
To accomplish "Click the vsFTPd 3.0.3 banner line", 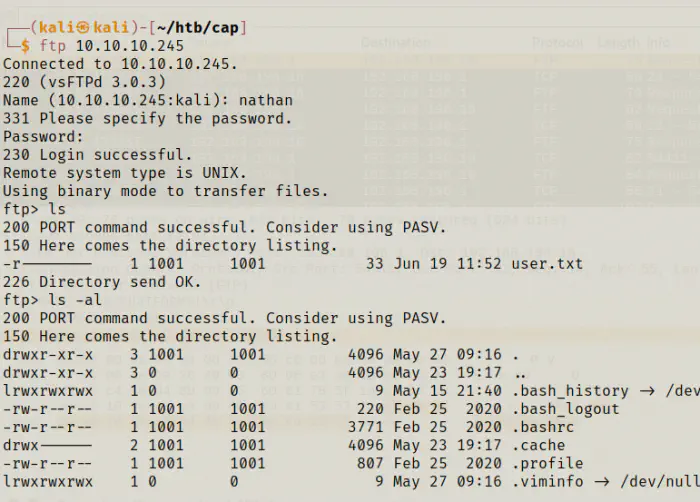I will pyautogui.click(x=85, y=82).
